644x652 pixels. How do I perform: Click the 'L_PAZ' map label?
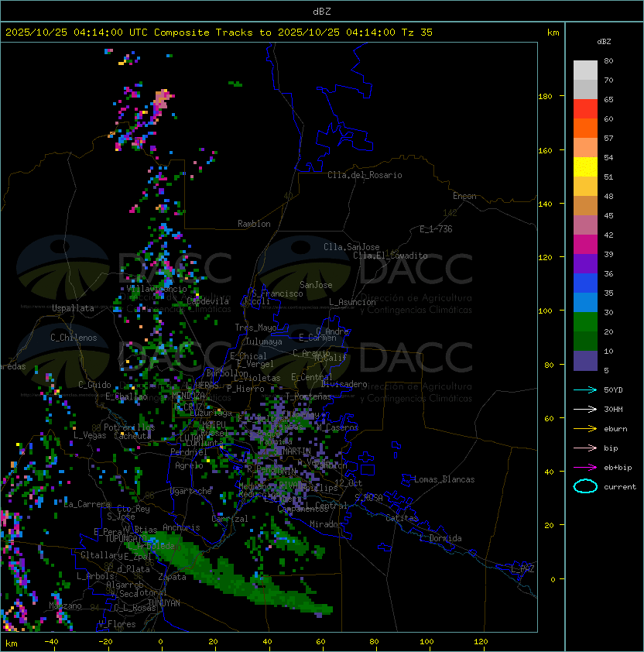522,569
